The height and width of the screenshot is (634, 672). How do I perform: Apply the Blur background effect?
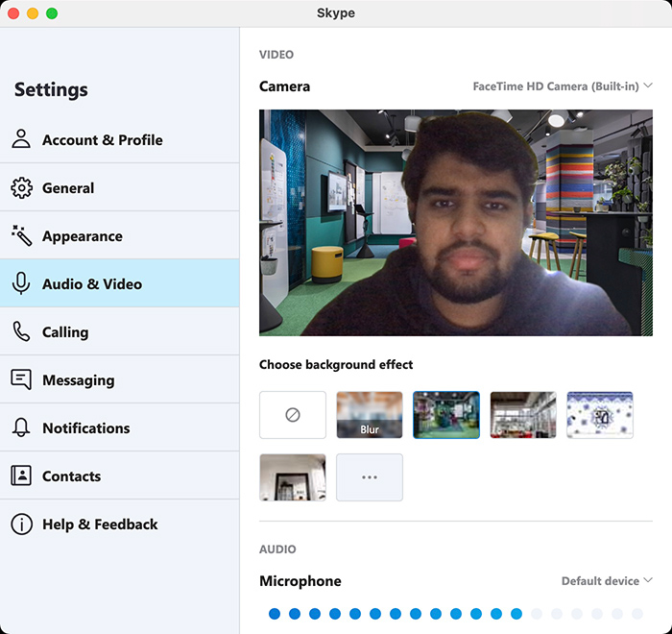point(370,415)
